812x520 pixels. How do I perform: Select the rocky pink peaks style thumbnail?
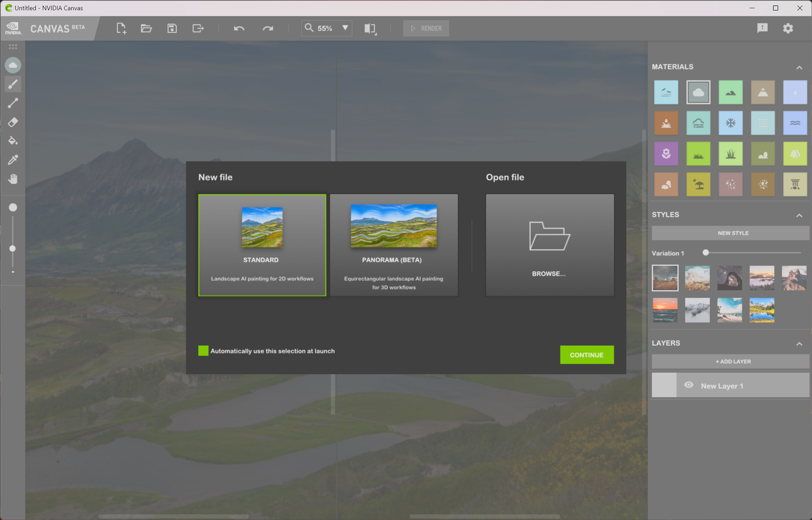[794, 278]
